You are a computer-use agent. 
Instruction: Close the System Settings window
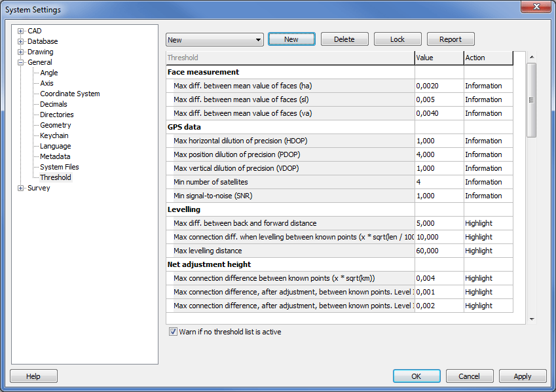pos(536,7)
